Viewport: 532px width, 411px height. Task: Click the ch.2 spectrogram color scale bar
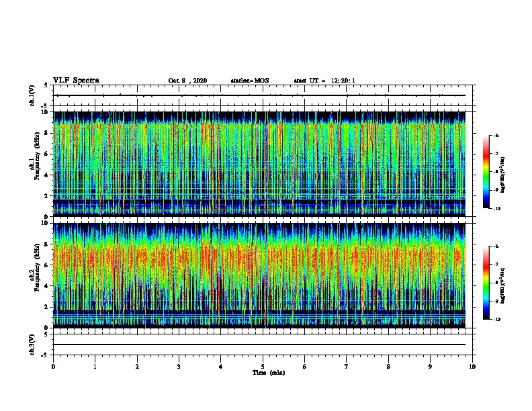[486, 283]
